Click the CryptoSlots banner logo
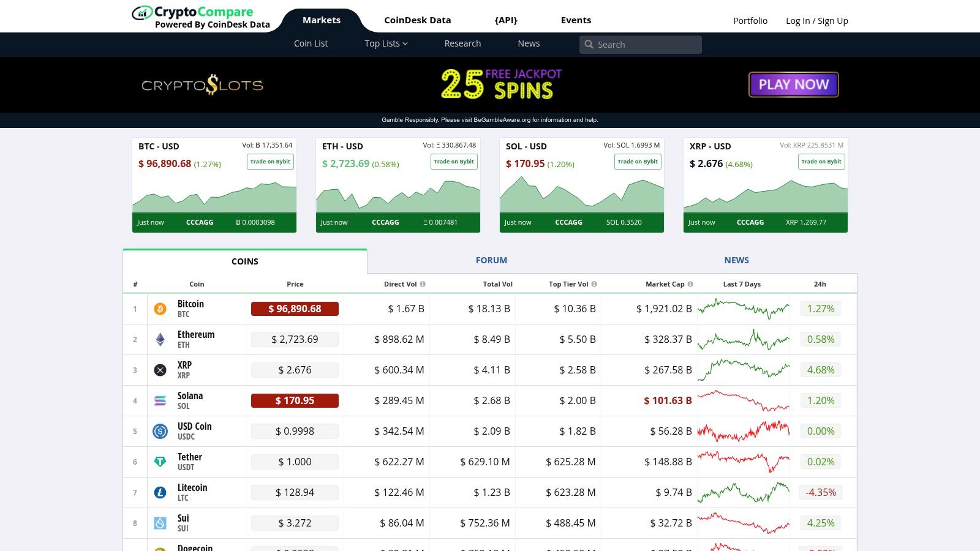 (202, 85)
